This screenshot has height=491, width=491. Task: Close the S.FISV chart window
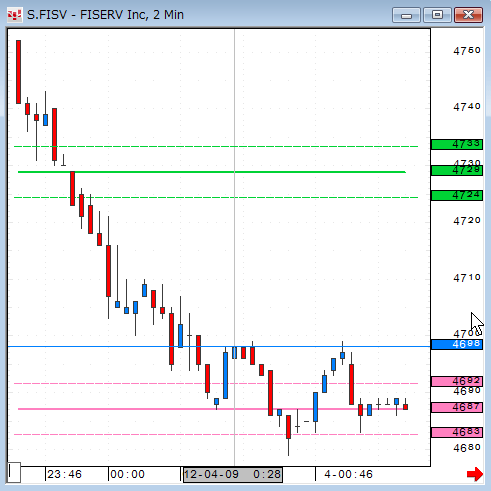468,15
